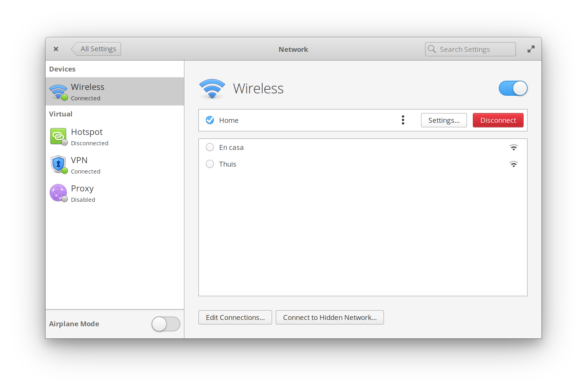Click the magnifier icon in search box

pyautogui.click(x=432, y=49)
